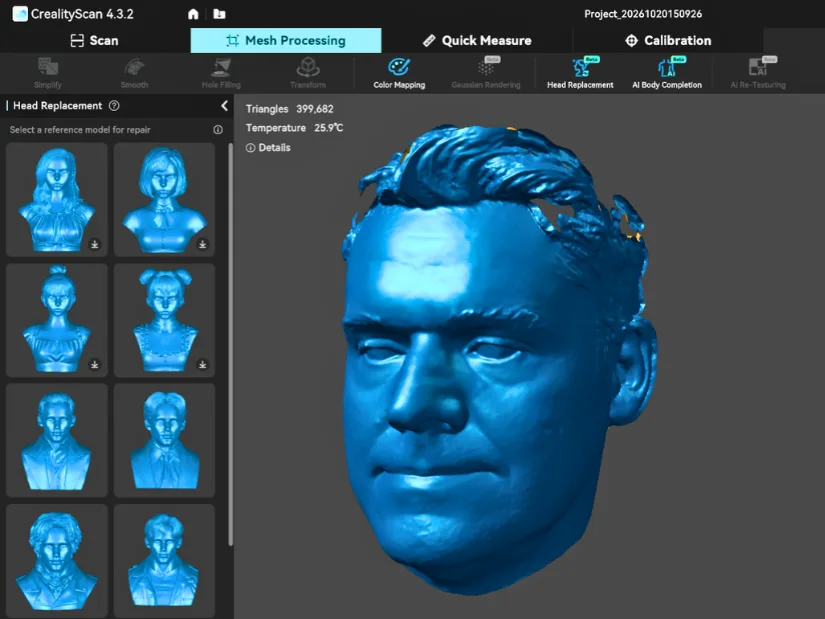Select the Smooth tool

(134, 74)
